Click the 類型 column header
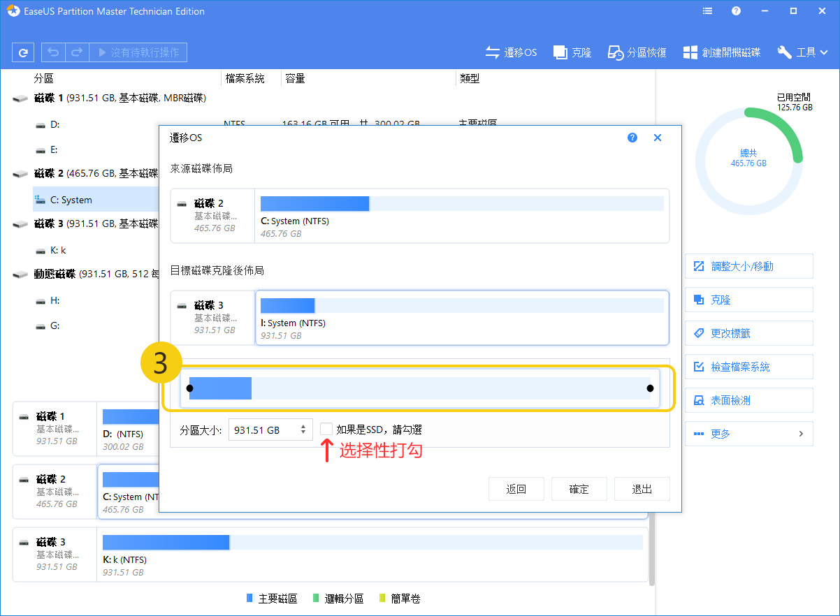The height and width of the screenshot is (616, 840). pos(470,79)
